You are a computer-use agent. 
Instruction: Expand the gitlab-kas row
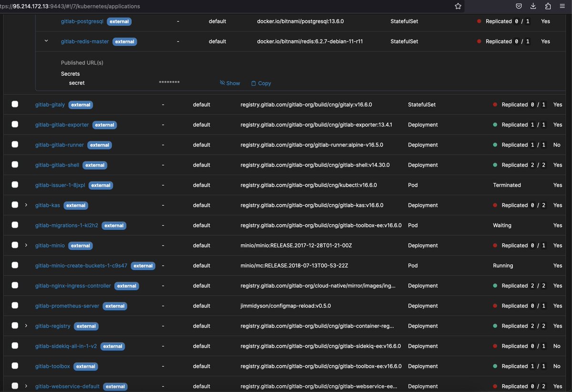[26, 205]
